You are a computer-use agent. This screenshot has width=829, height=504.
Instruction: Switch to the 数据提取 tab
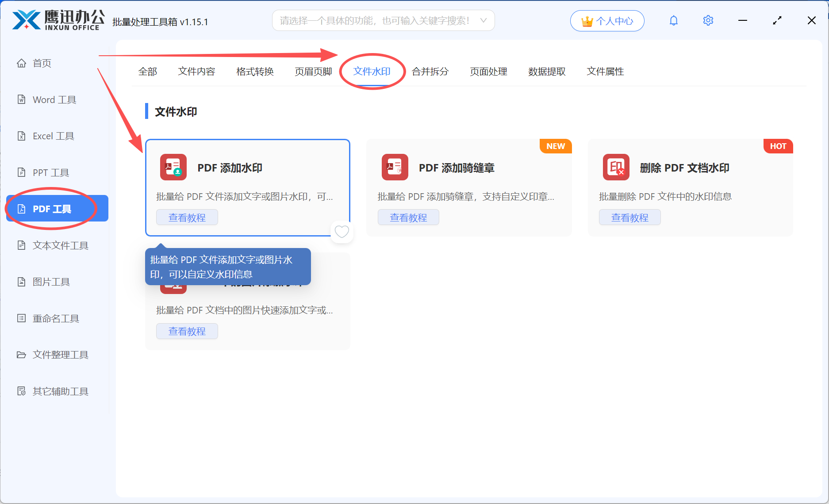[x=547, y=72]
